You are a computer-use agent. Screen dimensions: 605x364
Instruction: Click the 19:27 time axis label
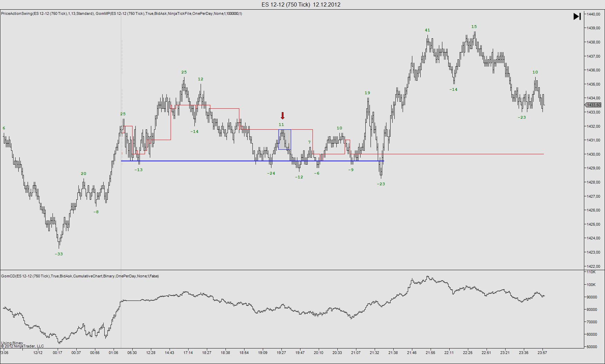pos(281,353)
